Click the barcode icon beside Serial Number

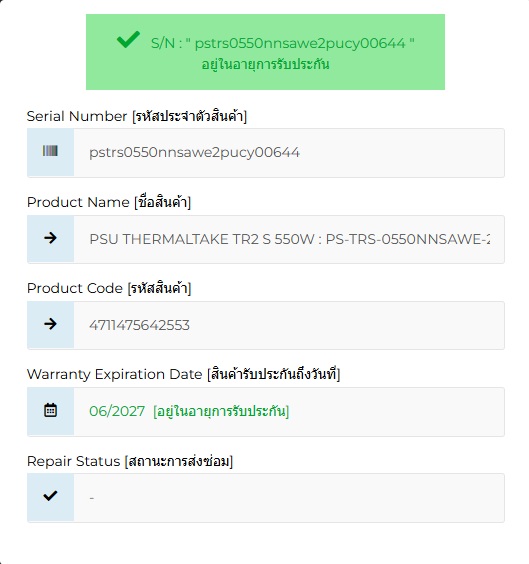point(50,151)
